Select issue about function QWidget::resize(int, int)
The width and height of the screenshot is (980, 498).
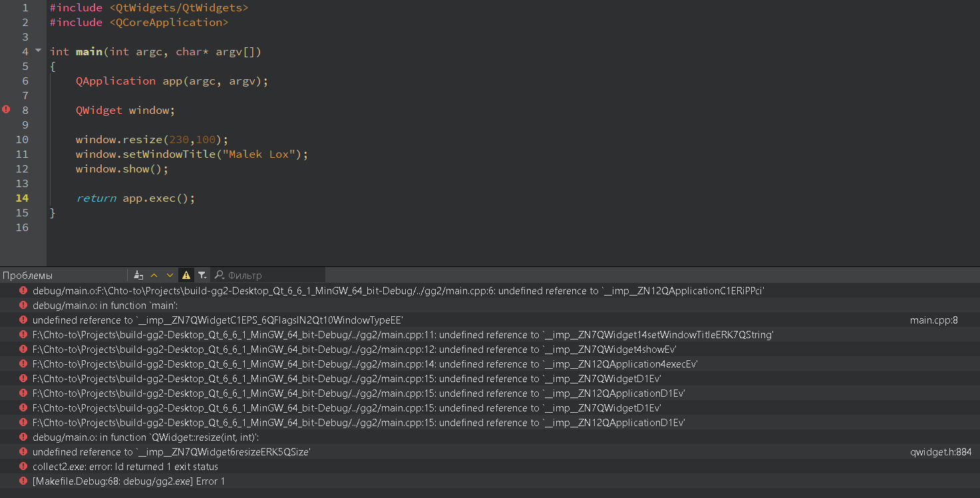(x=490, y=437)
